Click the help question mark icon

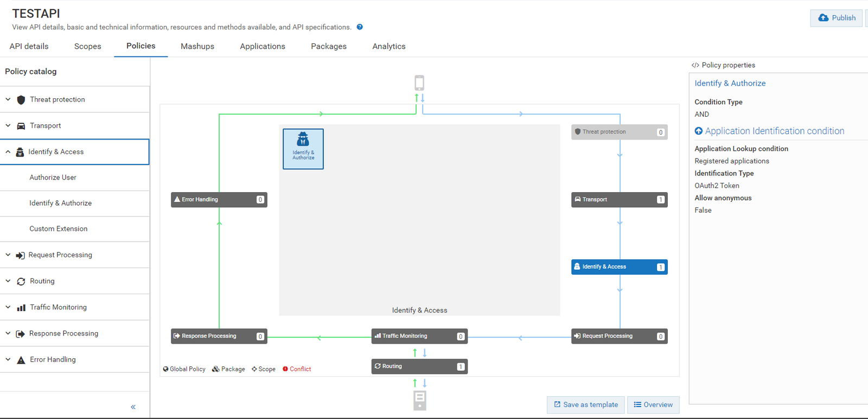click(360, 27)
